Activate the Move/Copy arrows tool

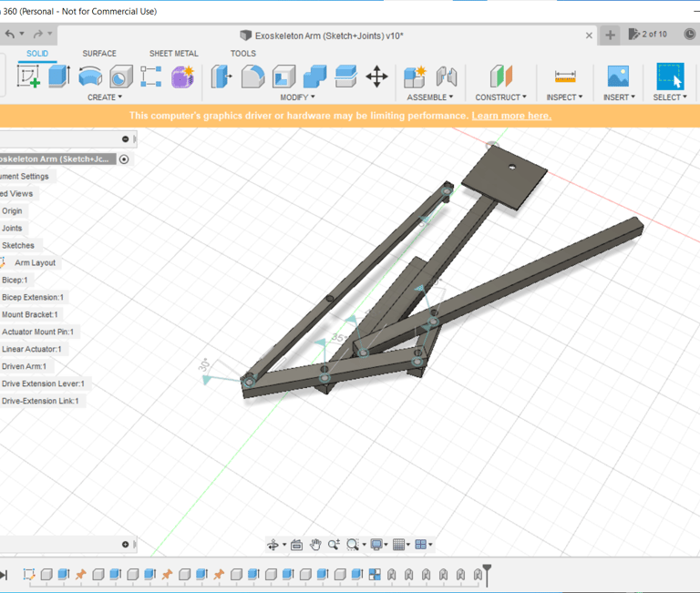point(376,77)
